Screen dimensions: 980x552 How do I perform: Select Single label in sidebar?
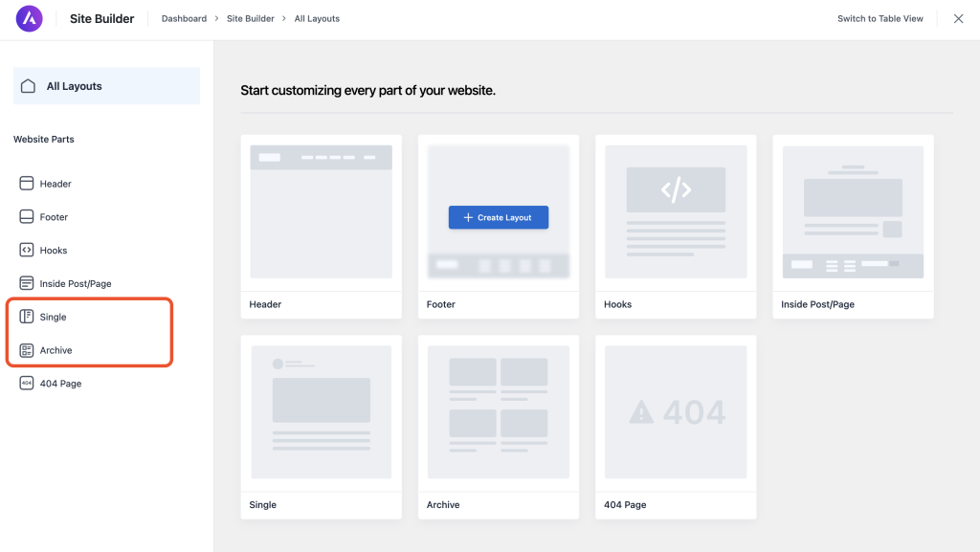(x=54, y=317)
